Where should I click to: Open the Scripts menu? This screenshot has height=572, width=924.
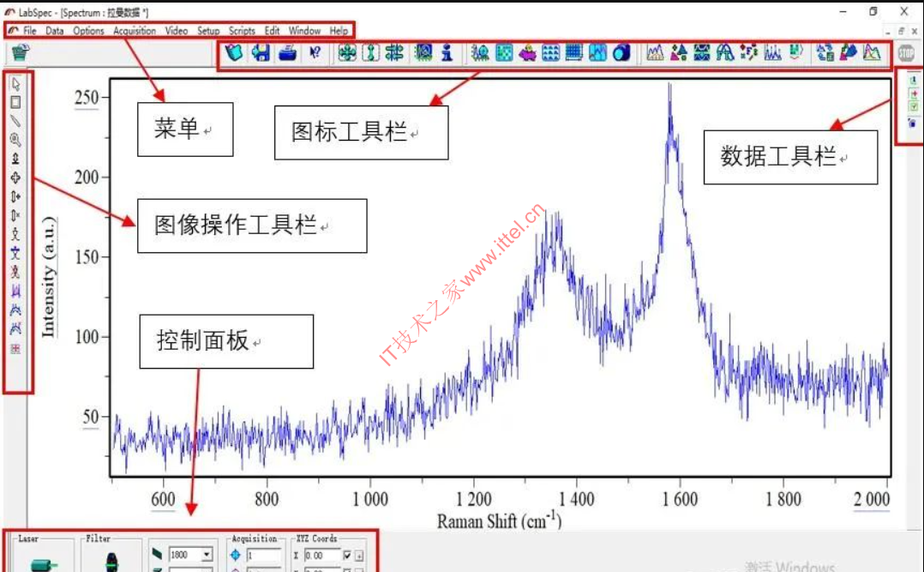[242, 31]
